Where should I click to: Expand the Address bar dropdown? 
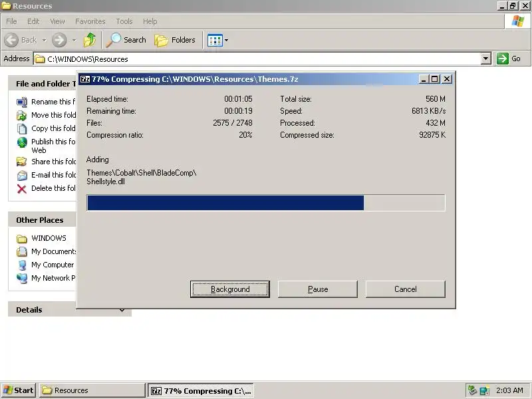tap(486, 59)
